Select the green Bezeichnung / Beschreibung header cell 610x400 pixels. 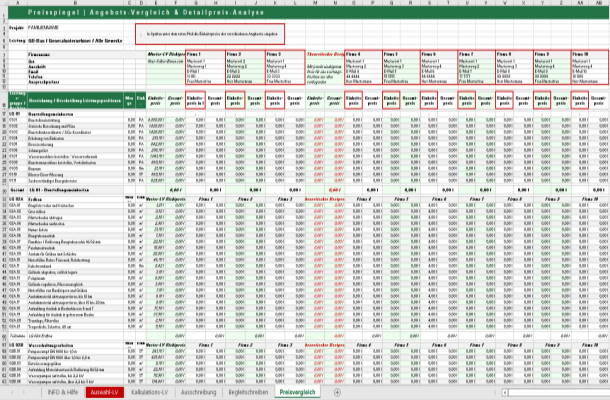coord(75,100)
